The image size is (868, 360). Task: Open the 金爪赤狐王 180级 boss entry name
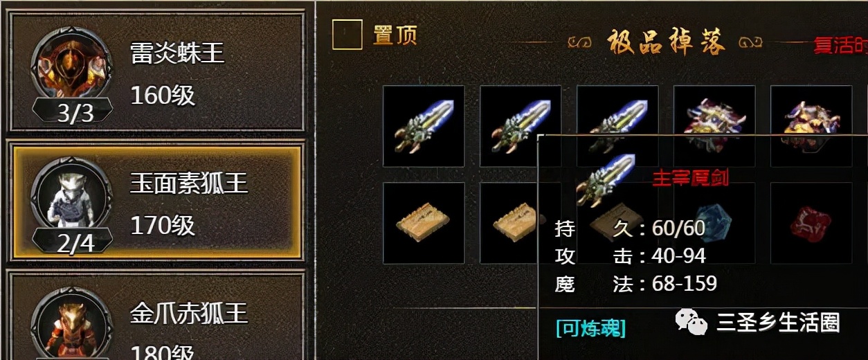coord(189,313)
